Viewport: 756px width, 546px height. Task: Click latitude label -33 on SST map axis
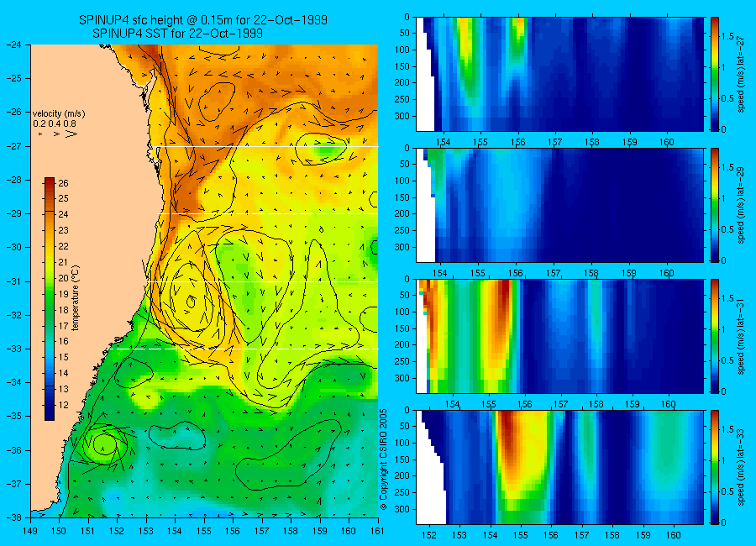click(x=13, y=349)
